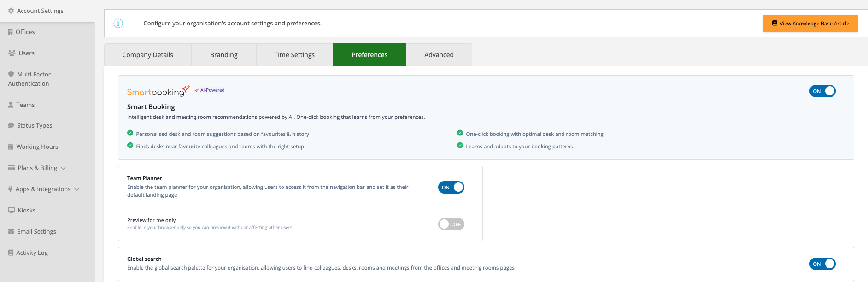
Task: Click the Account Settings gear icon
Action: (x=11, y=11)
